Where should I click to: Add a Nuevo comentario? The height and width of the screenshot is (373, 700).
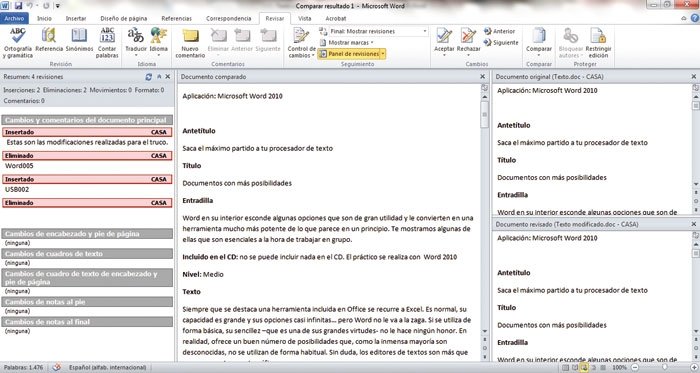coord(190,42)
